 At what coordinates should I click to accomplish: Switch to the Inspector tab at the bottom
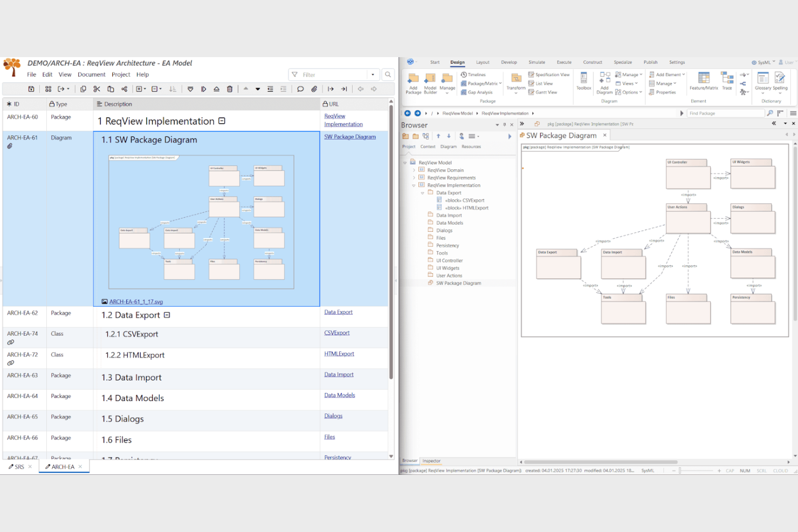pos(431,461)
